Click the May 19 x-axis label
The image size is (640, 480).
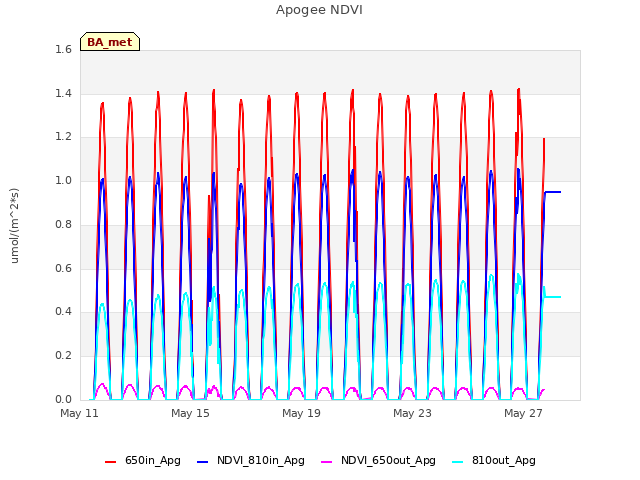(301, 413)
